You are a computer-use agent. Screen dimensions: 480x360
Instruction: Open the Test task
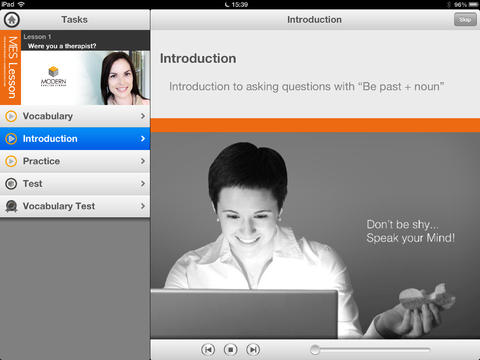[75, 184]
